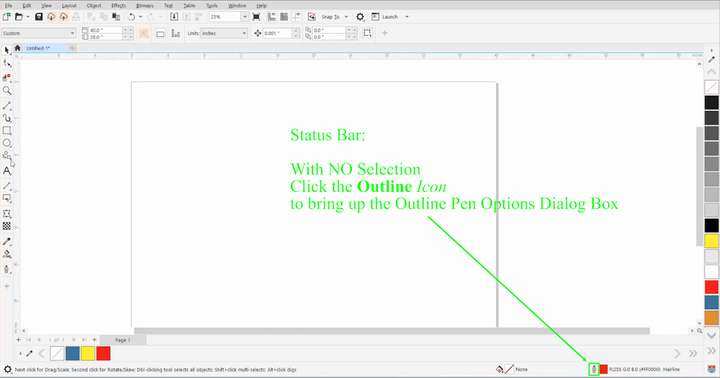
Task: Open the Effects menu
Action: pos(118,6)
